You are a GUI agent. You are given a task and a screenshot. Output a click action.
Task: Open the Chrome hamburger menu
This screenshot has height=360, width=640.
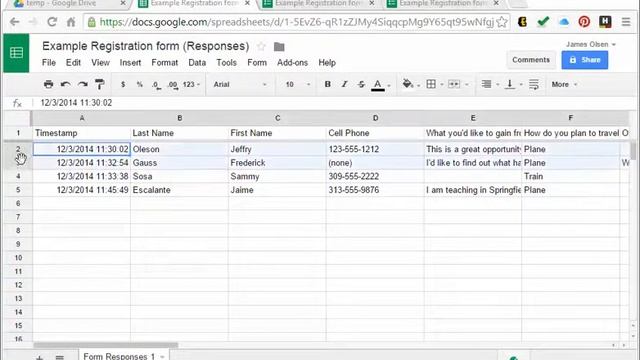pos(626,22)
